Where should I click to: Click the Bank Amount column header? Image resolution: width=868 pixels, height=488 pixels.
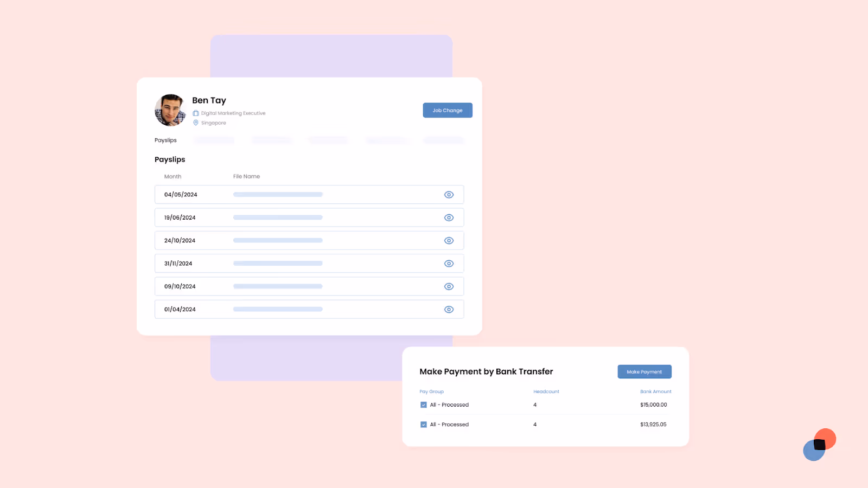tap(656, 391)
